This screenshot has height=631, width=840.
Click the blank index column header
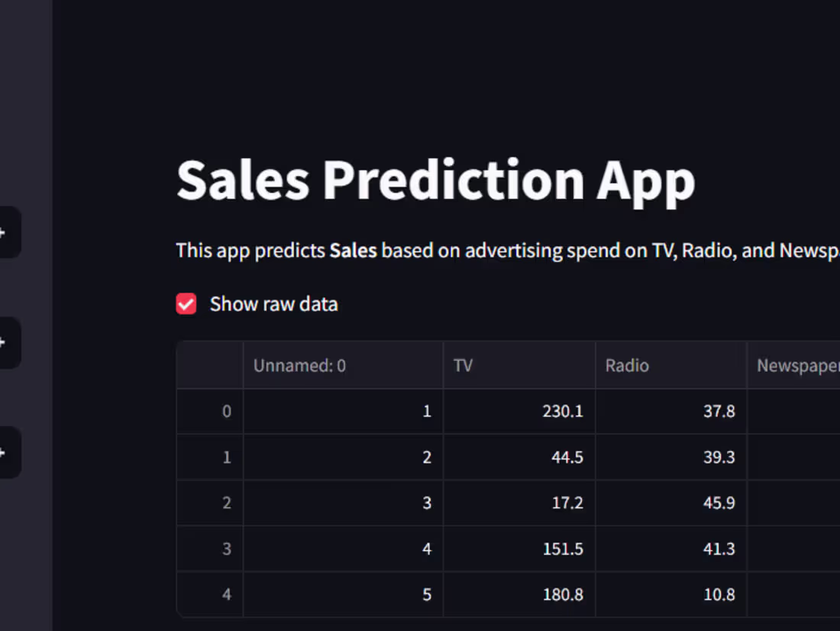[x=209, y=365]
